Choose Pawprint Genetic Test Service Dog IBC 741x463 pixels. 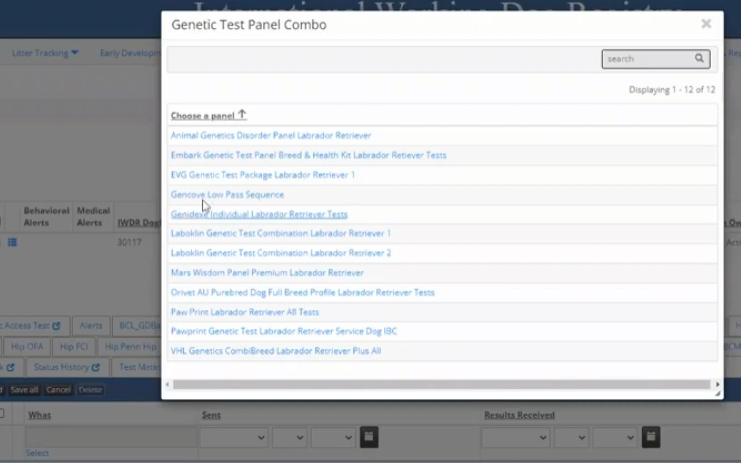[284, 331]
